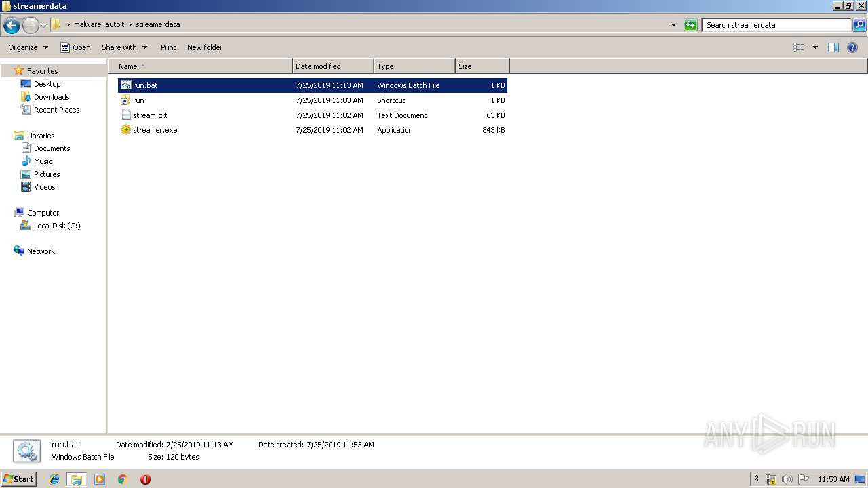This screenshot has width=868, height=488.
Task: Open Music library
Action: click(43, 161)
